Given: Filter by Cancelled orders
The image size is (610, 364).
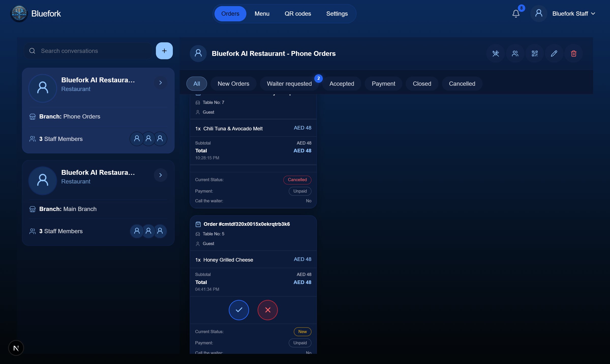Looking at the screenshot, I should pos(462,84).
